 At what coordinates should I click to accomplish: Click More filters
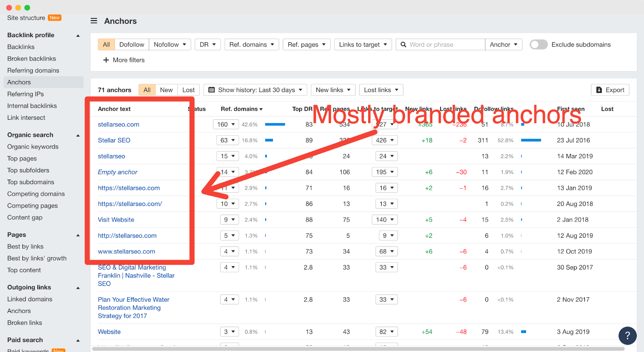[124, 60]
